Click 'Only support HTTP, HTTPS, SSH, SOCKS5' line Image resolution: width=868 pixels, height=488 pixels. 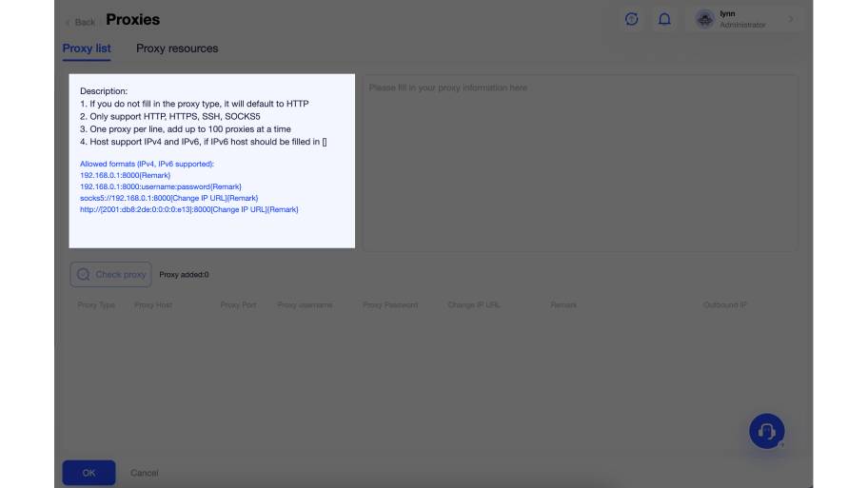pos(170,117)
